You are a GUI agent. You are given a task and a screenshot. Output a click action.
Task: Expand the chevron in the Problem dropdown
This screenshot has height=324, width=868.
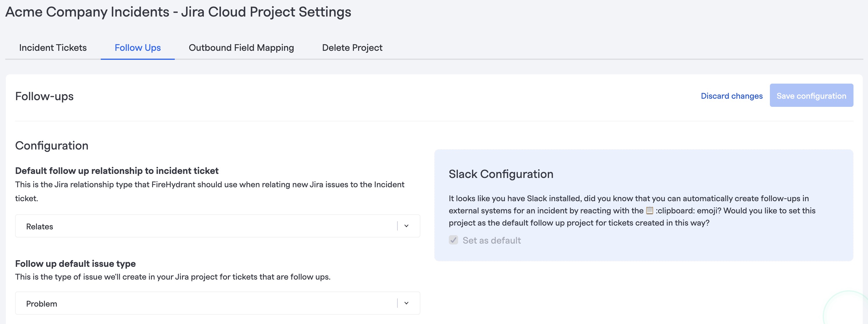point(406,303)
